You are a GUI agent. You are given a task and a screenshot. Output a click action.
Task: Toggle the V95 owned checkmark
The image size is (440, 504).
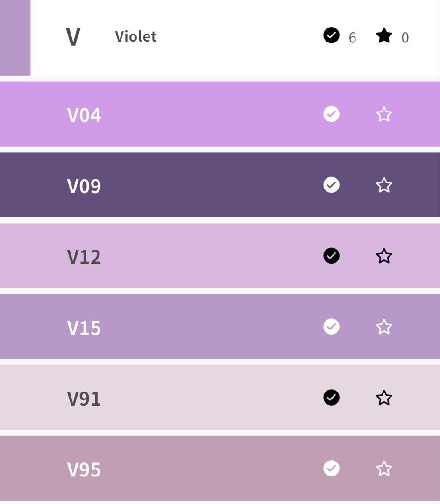[x=331, y=468]
